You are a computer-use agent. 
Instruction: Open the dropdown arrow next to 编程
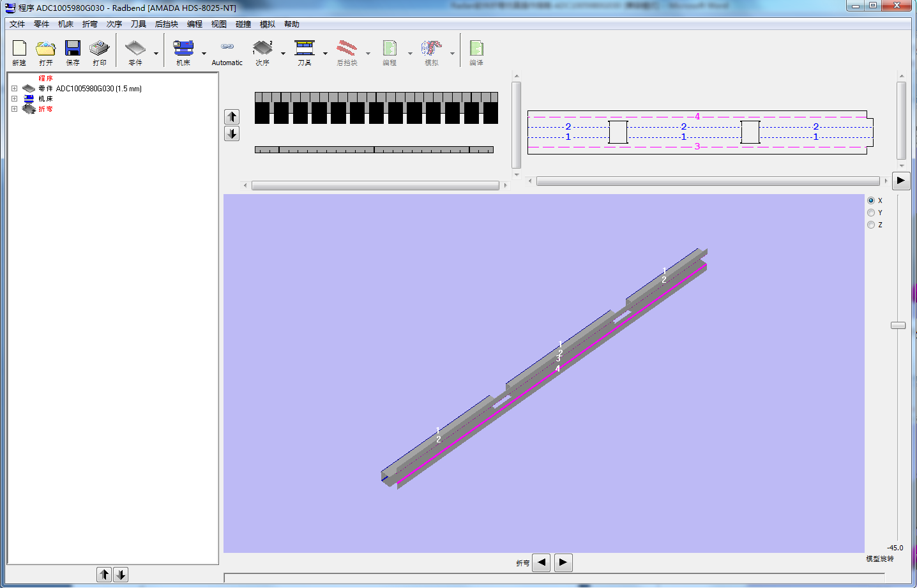[x=410, y=54]
